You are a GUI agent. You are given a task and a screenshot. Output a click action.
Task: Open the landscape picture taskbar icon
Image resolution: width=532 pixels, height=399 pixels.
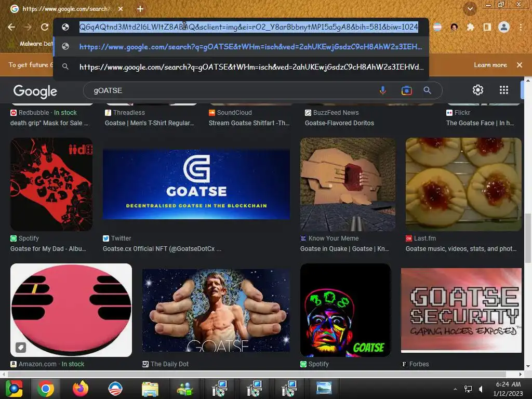click(x=324, y=388)
